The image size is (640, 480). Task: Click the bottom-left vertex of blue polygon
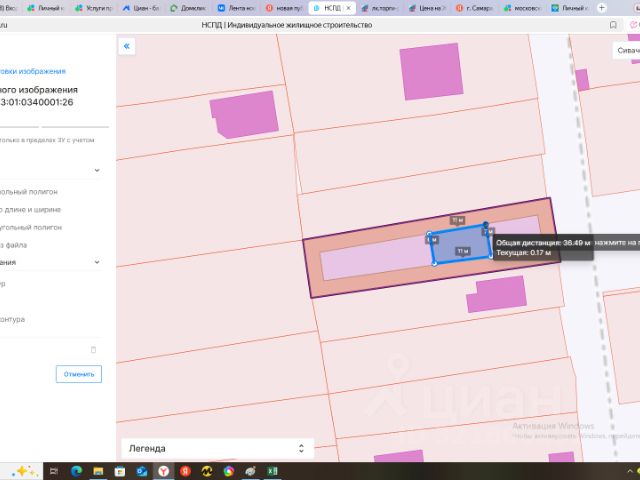pyautogui.click(x=434, y=263)
